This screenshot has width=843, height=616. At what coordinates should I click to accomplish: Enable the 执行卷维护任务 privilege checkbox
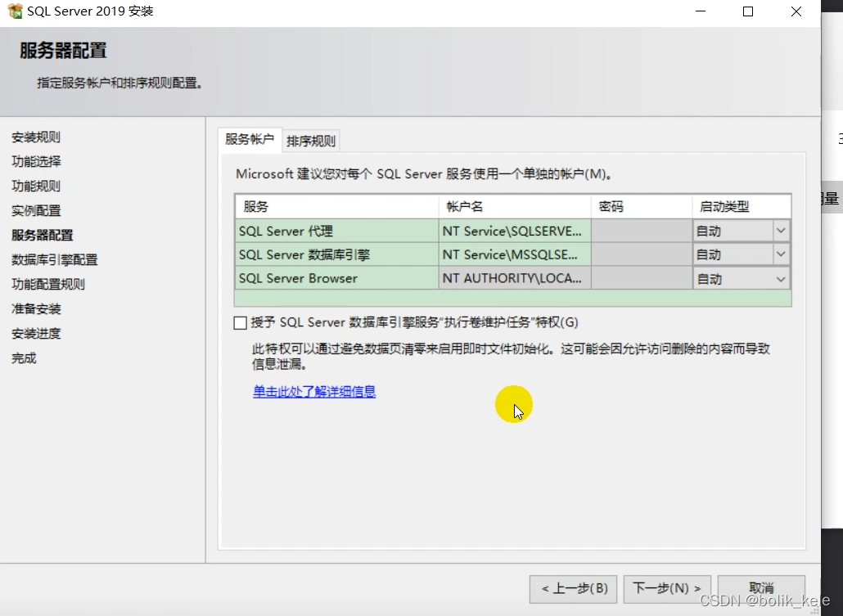click(241, 322)
